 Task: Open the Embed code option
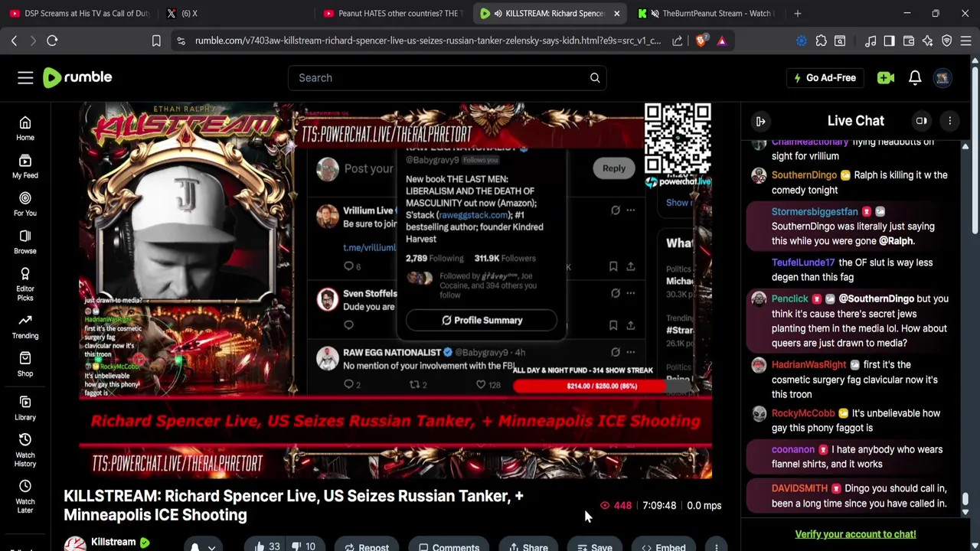pyautogui.click(x=663, y=546)
